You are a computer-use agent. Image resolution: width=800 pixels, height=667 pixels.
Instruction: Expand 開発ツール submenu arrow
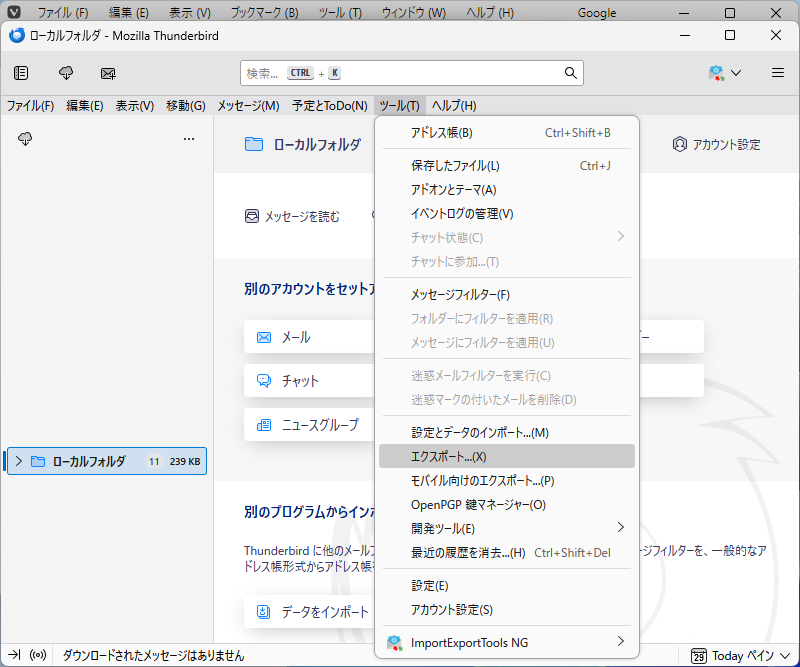point(620,527)
